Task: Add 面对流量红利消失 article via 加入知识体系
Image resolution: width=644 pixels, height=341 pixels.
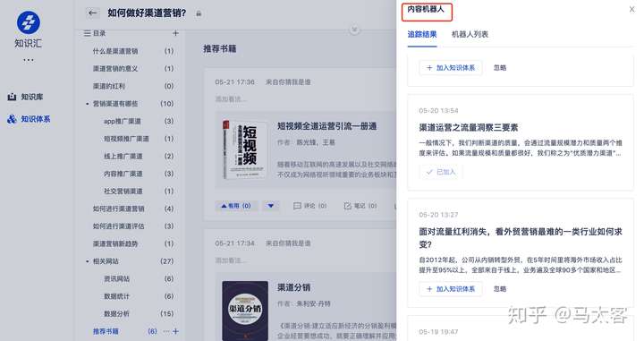Action: coord(451,289)
